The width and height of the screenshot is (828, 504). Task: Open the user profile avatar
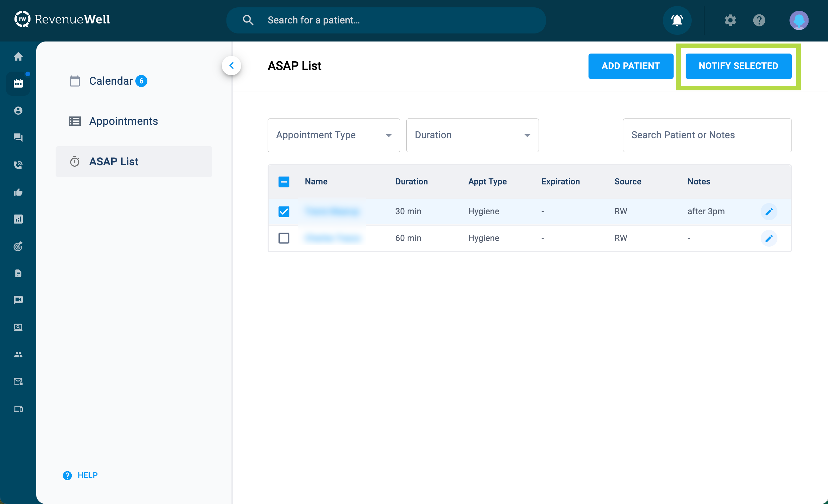[799, 20]
